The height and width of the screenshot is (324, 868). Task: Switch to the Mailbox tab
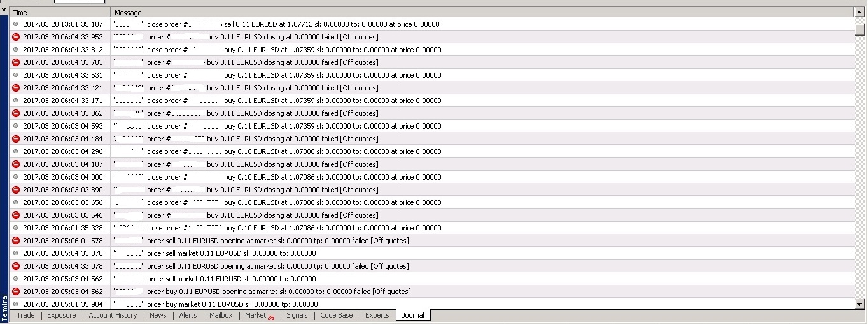tap(221, 315)
